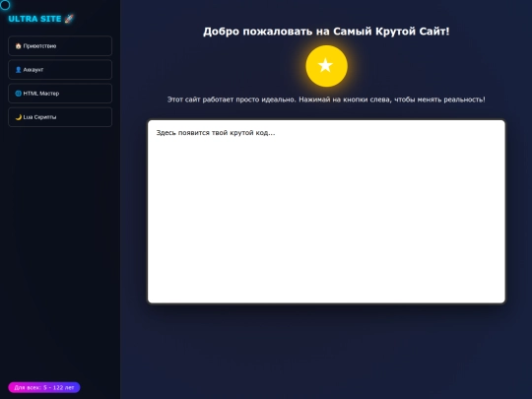Click the 'Добро пожаловать' welcome heading
532x399 pixels.
point(326,32)
